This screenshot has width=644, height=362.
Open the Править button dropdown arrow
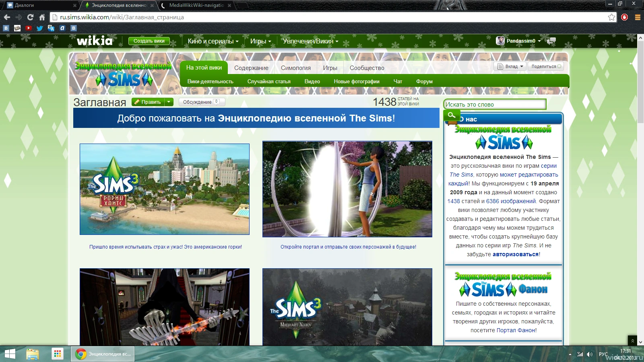point(169,102)
